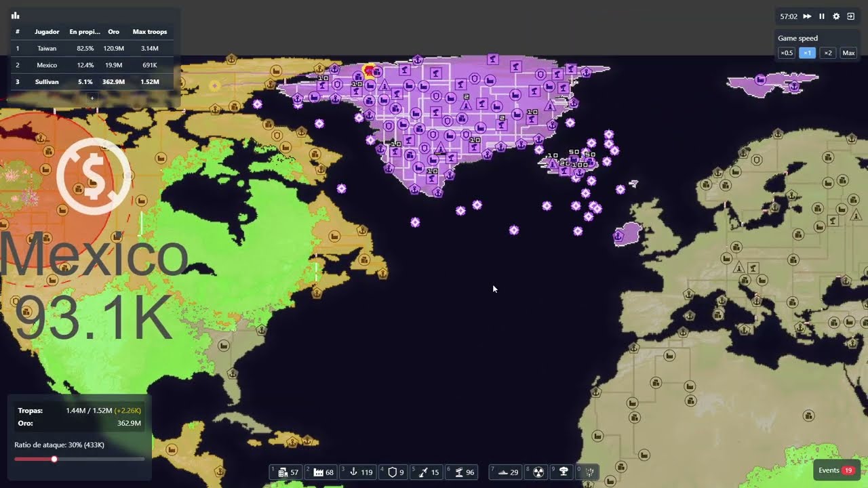Click the purple island east of Ireland's ocean
Image resolution: width=868 pixels, height=488 pixels.
point(629,234)
